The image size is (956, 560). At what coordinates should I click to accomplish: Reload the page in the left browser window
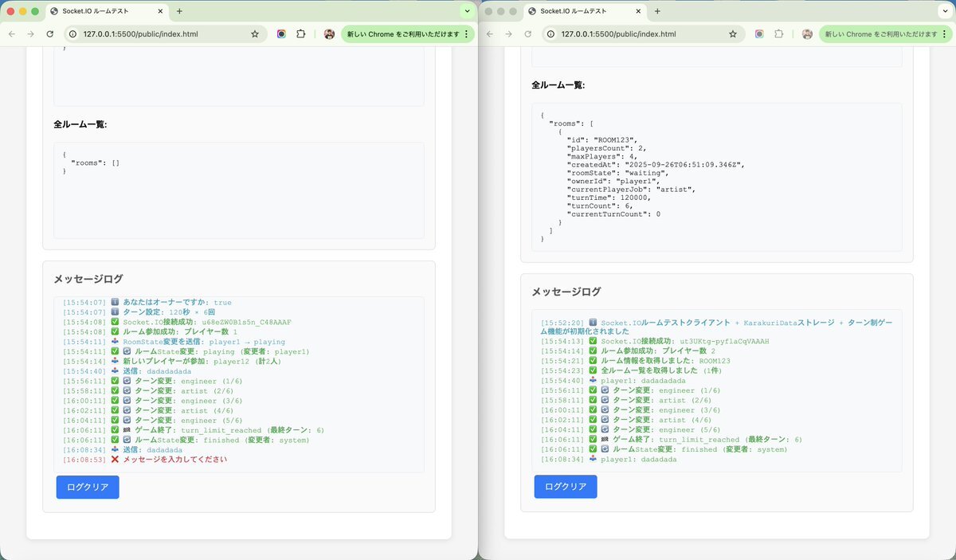tap(50, 34)
